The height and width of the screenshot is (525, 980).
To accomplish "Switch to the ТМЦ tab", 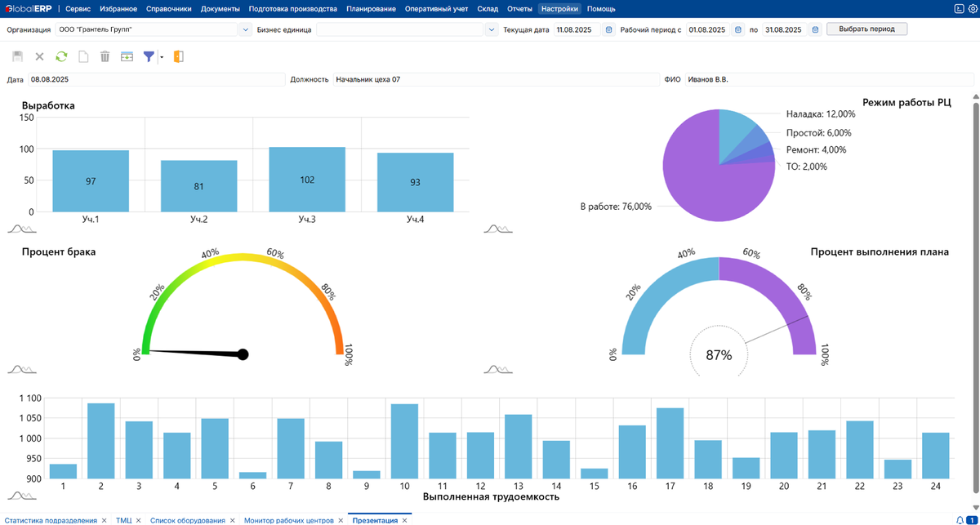I will point(124,519).
